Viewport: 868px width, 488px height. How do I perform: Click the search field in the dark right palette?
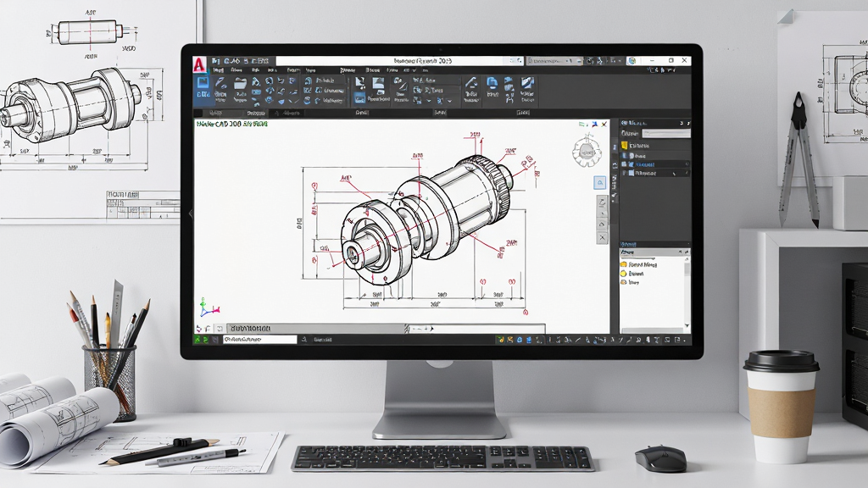click(x=666, y=133)
